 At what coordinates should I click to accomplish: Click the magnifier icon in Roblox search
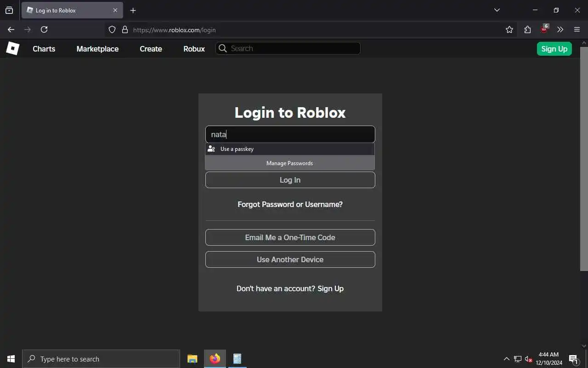click(223, 48)
